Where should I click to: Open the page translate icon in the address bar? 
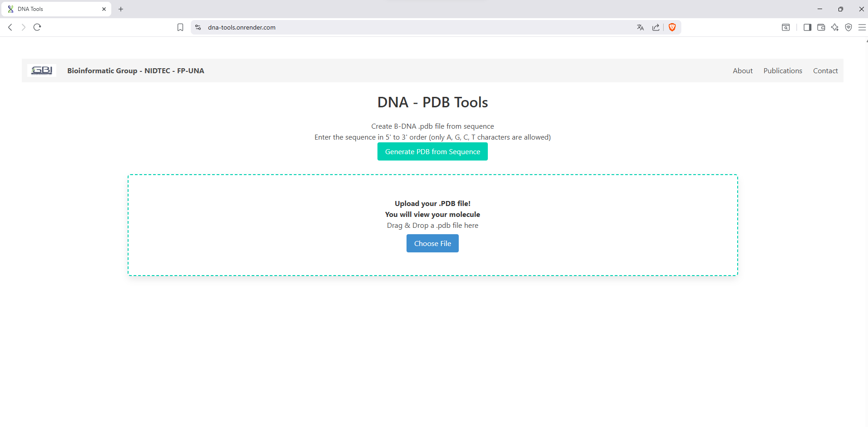[640, 27]
